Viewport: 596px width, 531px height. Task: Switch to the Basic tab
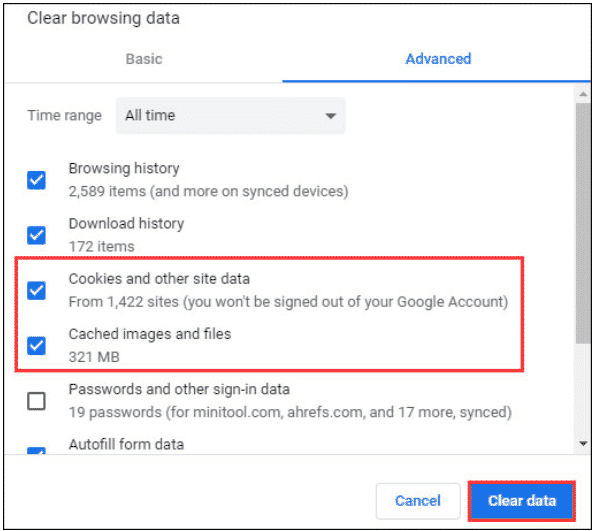tap(144, 59)
